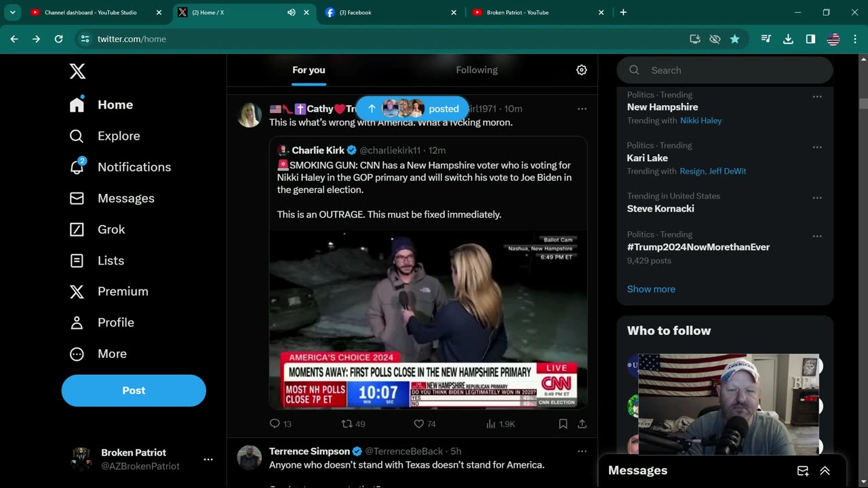This screenshot has height=488, width=868.
Task: Open the New Hampshire trending topic
Action: click(x=663, y=107)
